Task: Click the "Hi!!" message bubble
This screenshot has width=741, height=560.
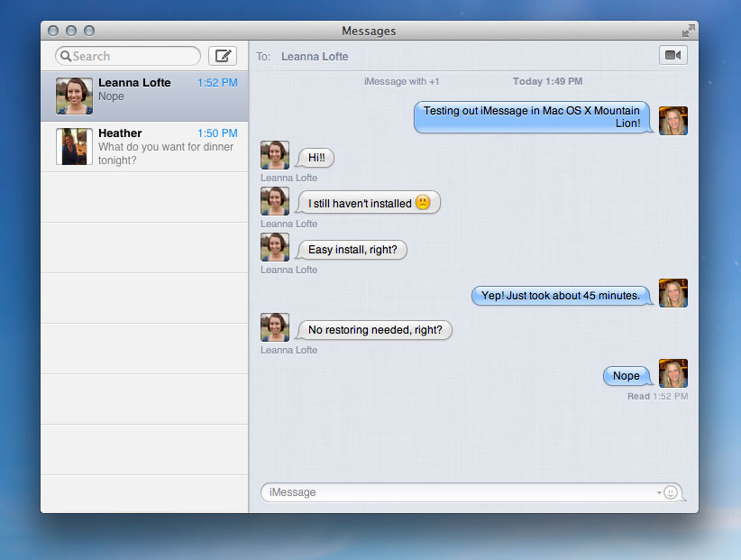Action: tap(316, 158)
